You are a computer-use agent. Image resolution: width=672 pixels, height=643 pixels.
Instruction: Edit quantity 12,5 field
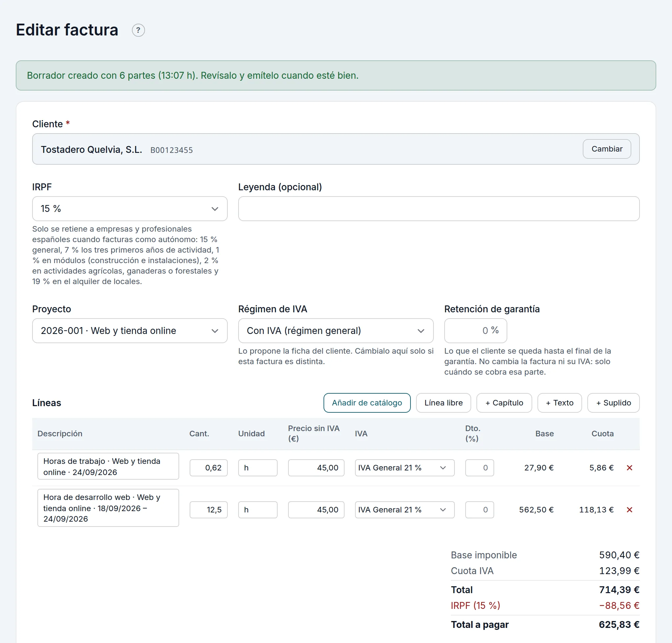coord(208,510)
